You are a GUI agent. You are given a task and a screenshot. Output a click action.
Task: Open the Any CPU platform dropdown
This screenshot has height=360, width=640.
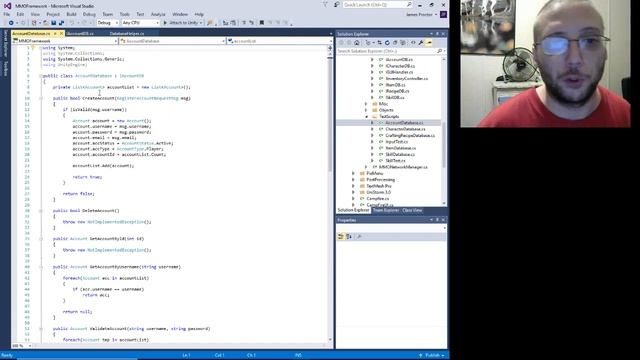click(x=140, y=23)
